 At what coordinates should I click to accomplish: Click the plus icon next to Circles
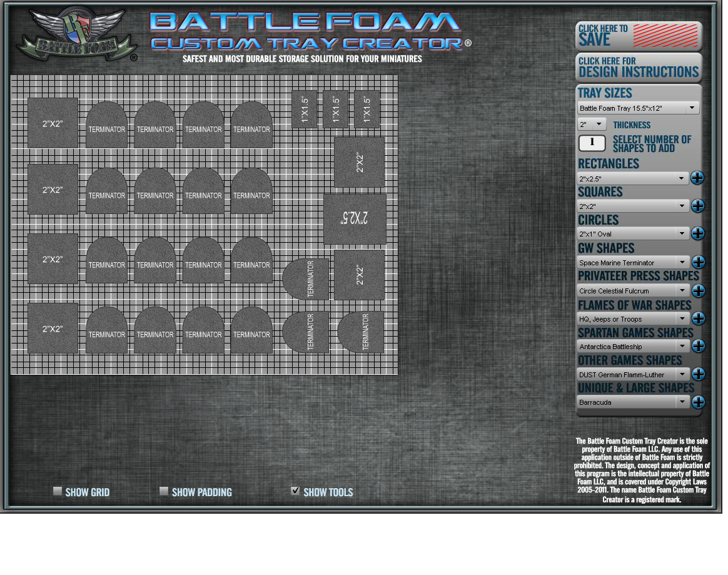[698, 234]
